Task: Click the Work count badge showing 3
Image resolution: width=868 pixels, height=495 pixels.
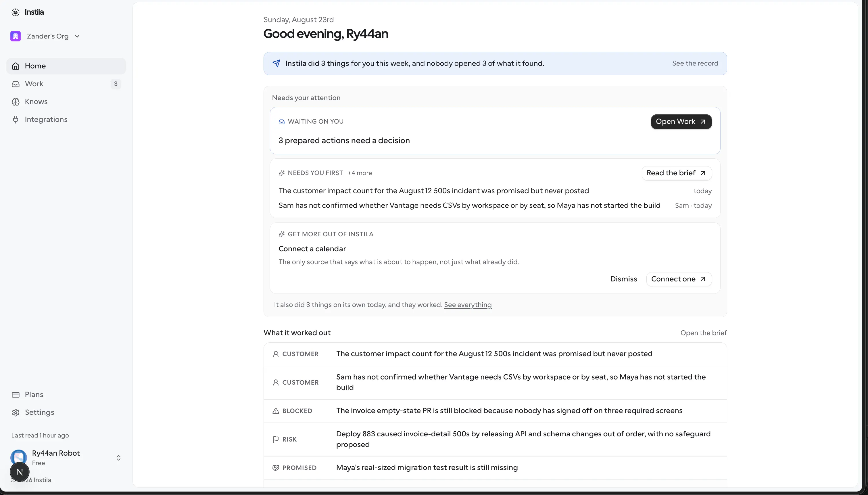Action: coord(116,84)
